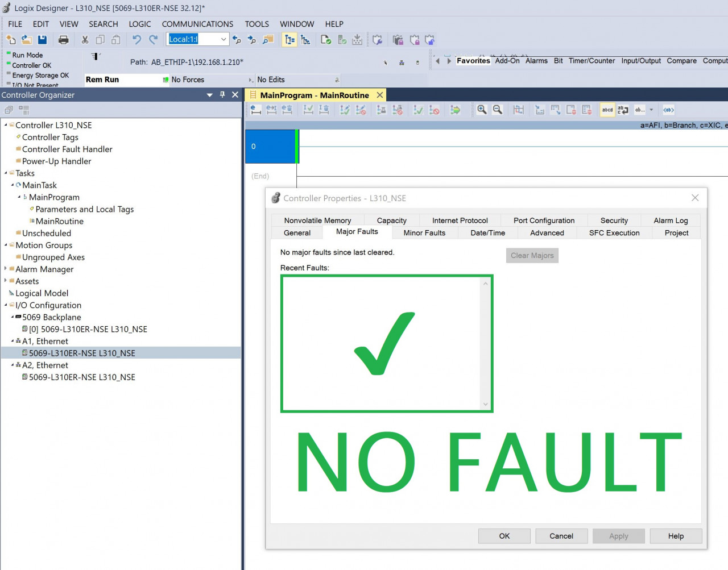Click the Cut scissors icon
This screenshot has height=570, width=728.
(85, 39)
